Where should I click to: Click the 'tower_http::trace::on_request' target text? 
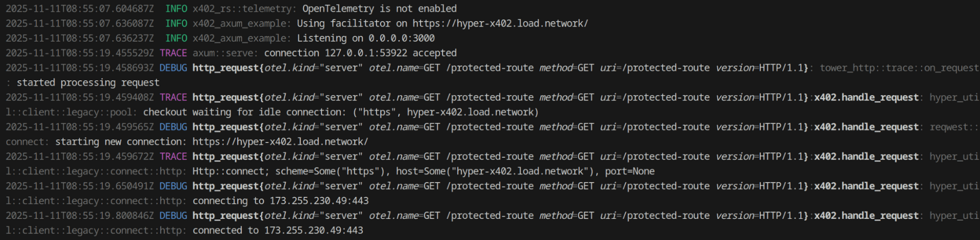(x=899, y=68)
